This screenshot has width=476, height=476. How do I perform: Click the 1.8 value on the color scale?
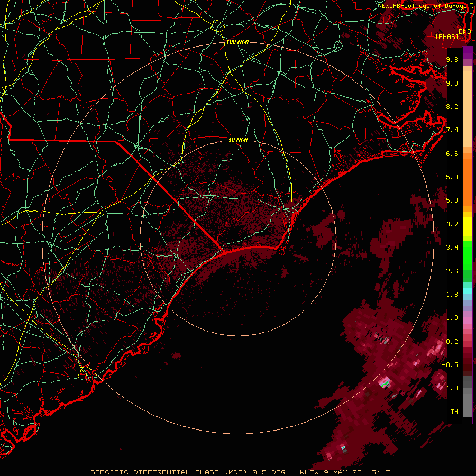click(452, 295)
